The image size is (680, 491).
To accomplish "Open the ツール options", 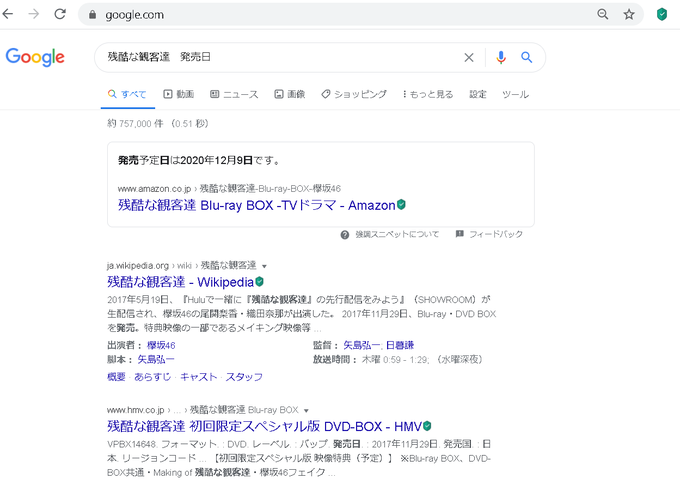I will [515, 94].
